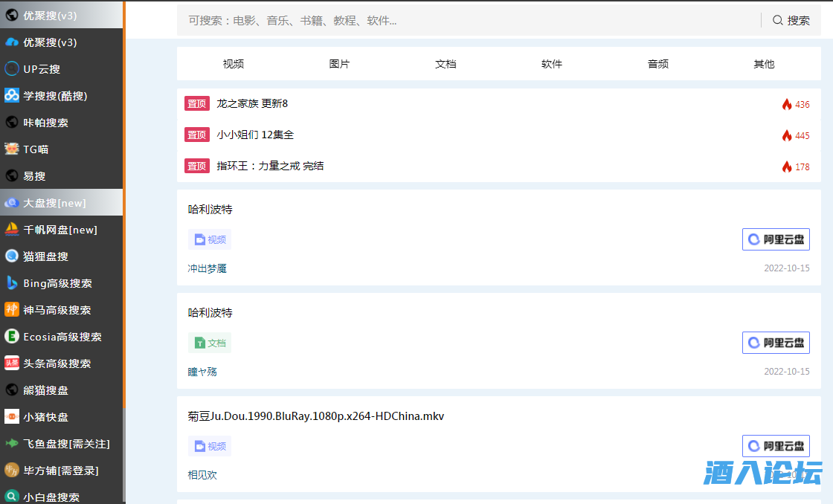Image resolution: width=833 pixels, height=504 pixels.
Task: Select the 音频 category tab
Action: [x=657, y=64]
